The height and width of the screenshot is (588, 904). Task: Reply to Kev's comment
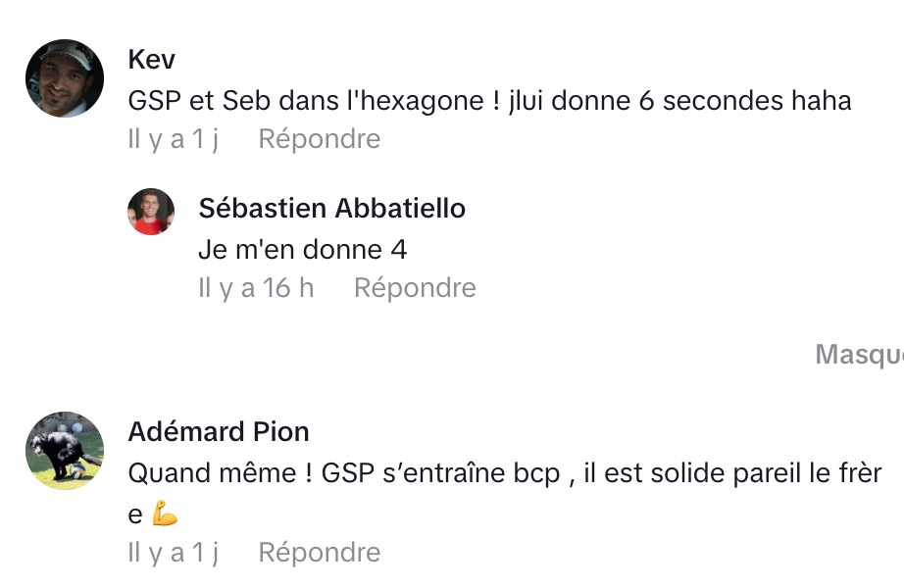pos(319,139)
